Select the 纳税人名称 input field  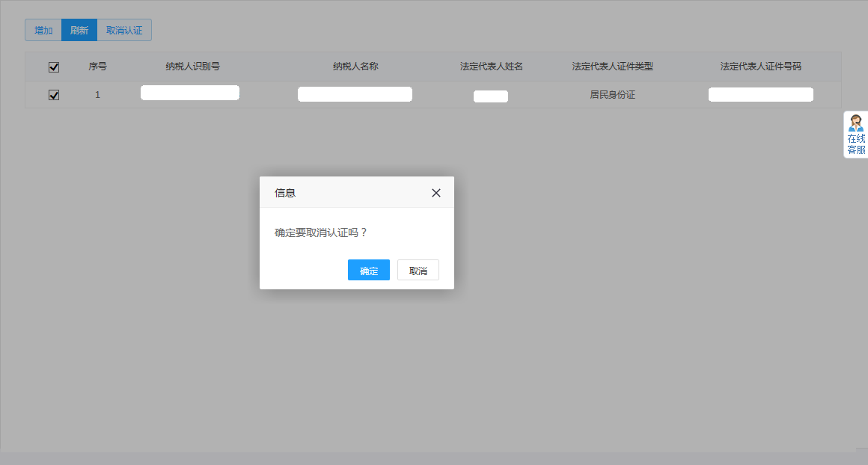point(355,93)
